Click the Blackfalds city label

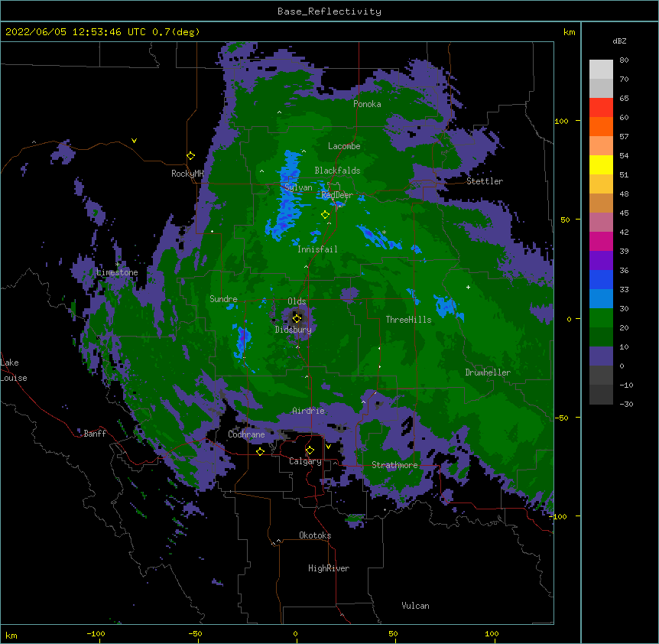point(337,171)
